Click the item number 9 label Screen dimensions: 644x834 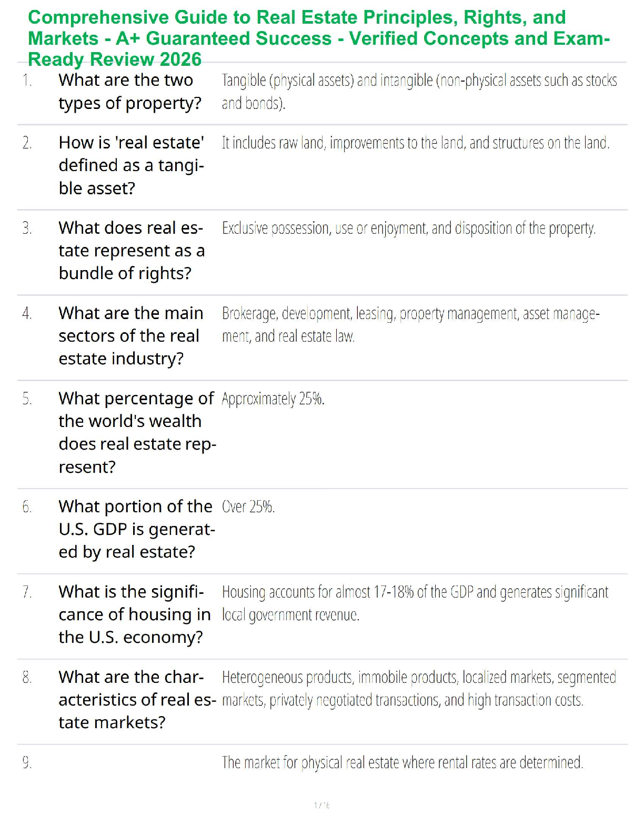point(27,763)
